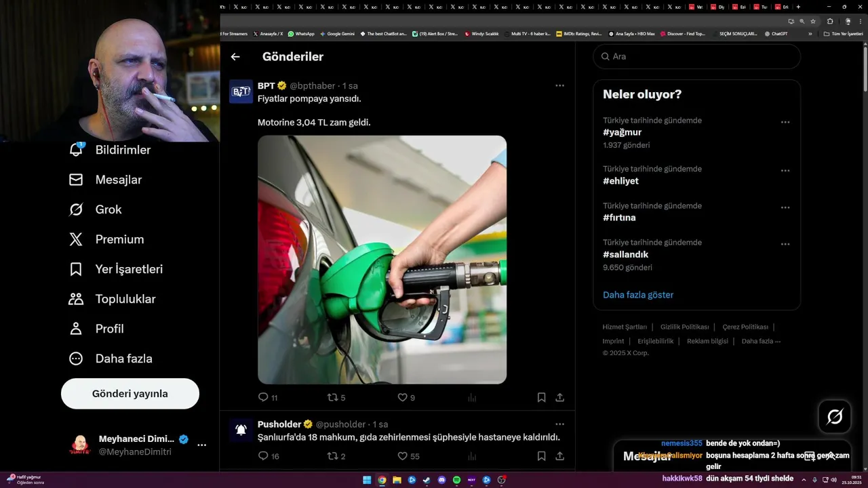This screenshot has height=488, width=868.
Task: Open Reklam bilgisi footer link
Action: coord(707,341)
